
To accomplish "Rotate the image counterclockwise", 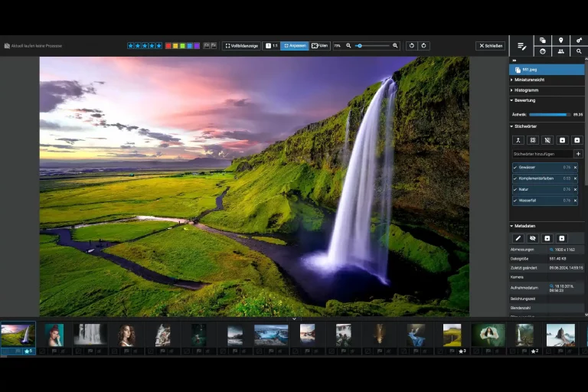I will point(411,46).
